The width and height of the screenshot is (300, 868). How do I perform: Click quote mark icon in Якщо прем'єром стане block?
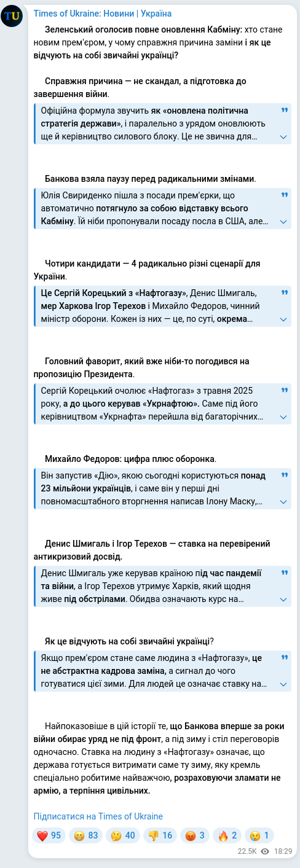(x=284, y=657)
